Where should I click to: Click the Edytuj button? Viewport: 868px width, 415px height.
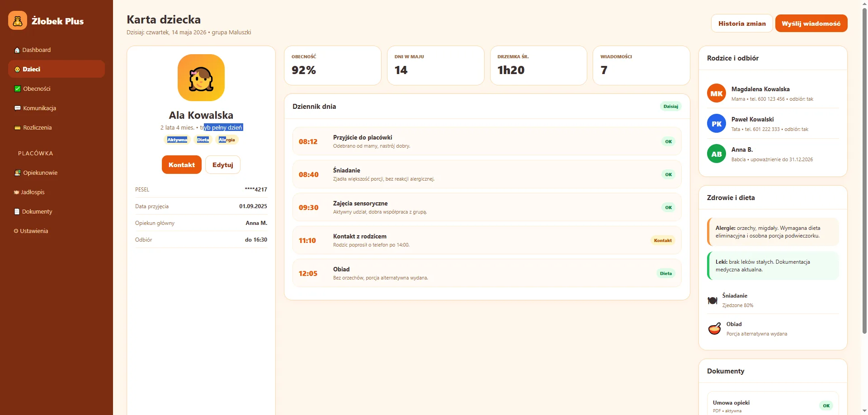[223, 165]
